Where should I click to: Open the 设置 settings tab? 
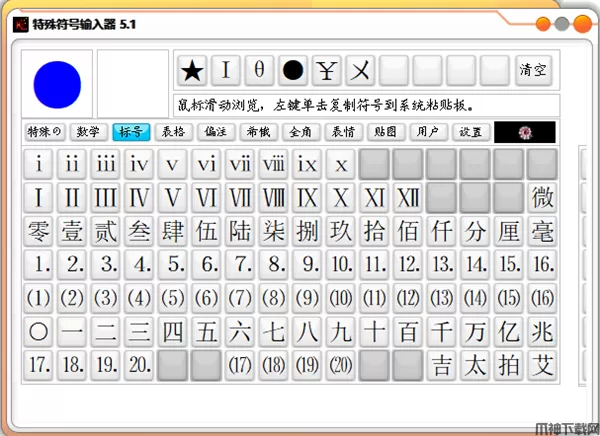470,131
